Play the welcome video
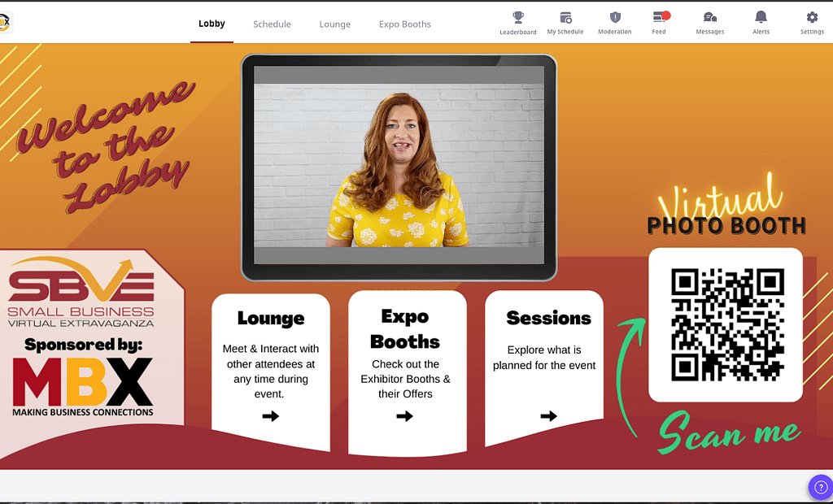This screenshot has height=504, width=833. pyautogui.click(x=398, y=165)
